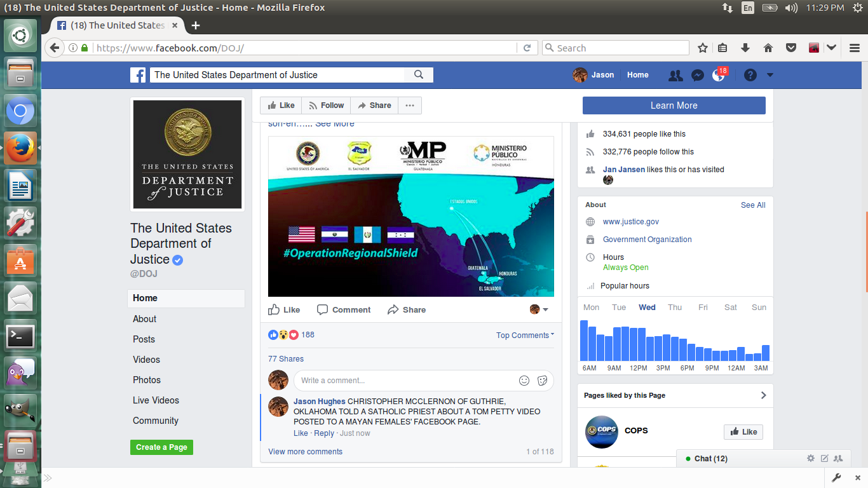Open 77 Shares link
The image size is (868, 488).
point(286,359)
